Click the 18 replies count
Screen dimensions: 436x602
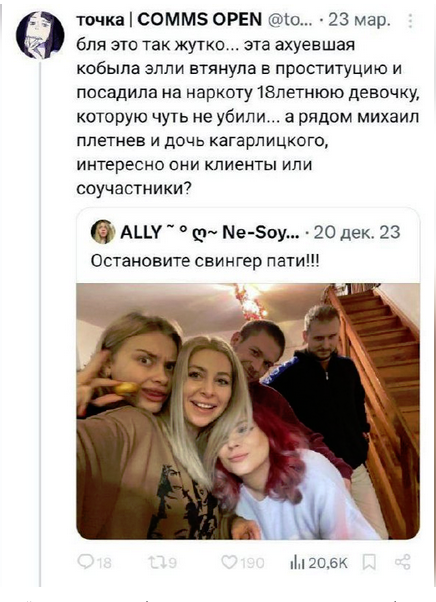104,563
